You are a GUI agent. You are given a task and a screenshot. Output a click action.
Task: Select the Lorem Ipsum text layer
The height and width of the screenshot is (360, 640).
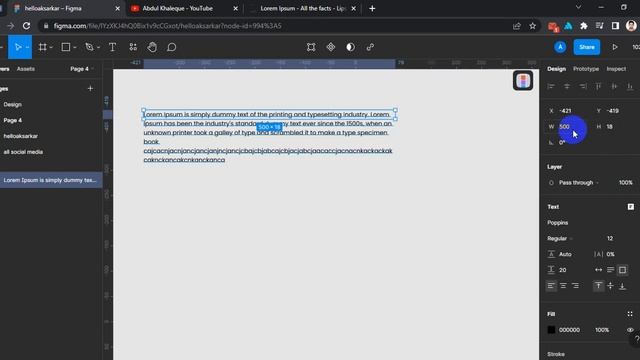[51, 180]
